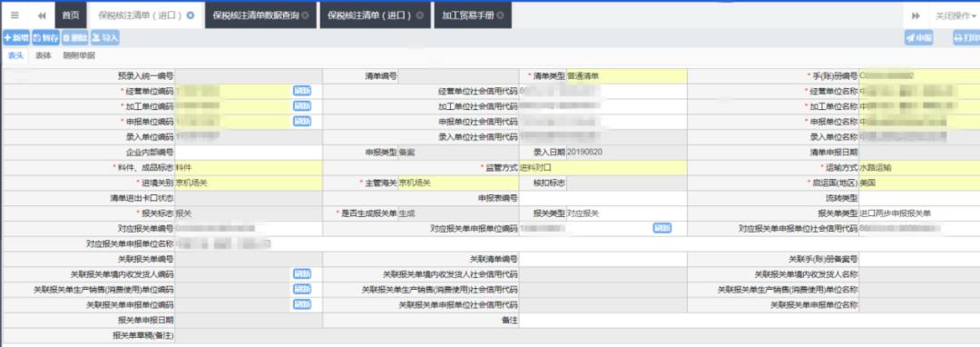980x347 pixels.
Task: Click the tab-scroll left double arrow
Action: pos(42,15)
